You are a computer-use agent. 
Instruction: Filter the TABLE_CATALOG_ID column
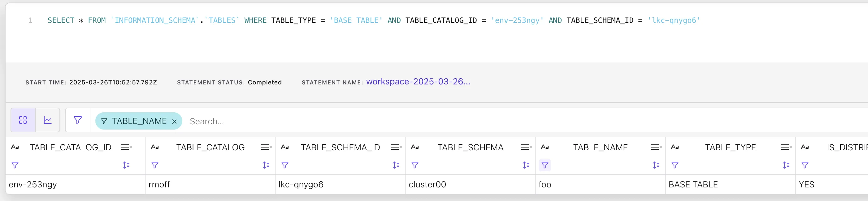[15, 165]
